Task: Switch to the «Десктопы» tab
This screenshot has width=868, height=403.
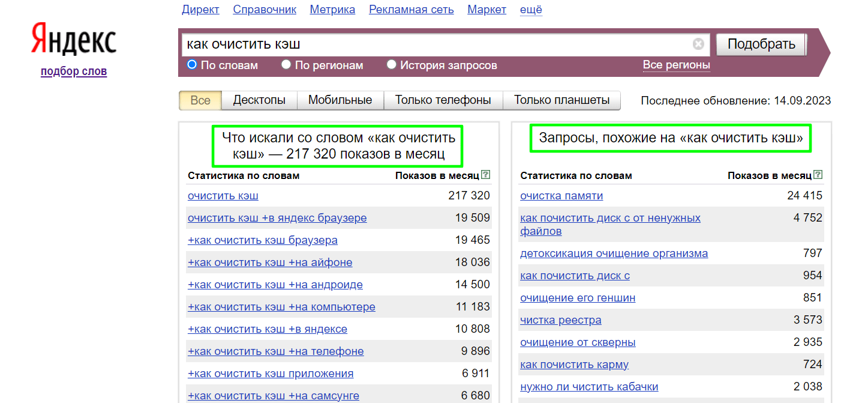Action: click(x=259, y=100)
